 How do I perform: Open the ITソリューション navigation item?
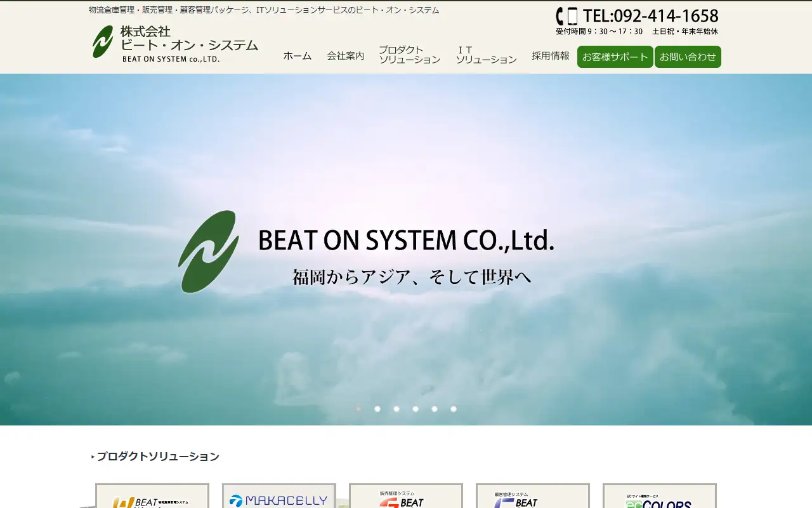487,55
